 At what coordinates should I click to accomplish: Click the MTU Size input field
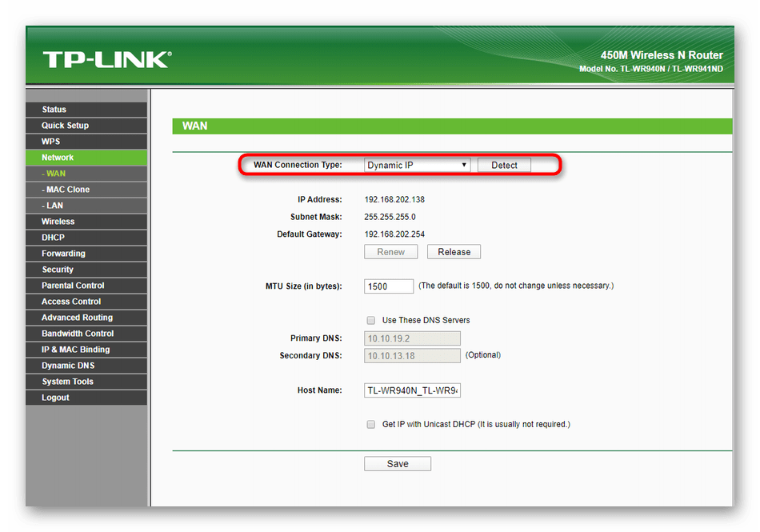pos(389,286)
